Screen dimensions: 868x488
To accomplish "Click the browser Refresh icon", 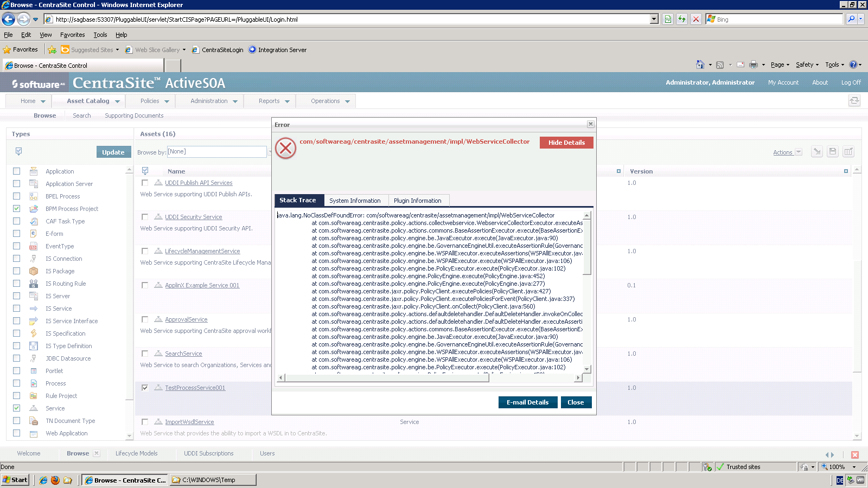I will pyautogui.click(x=682, y=19).
